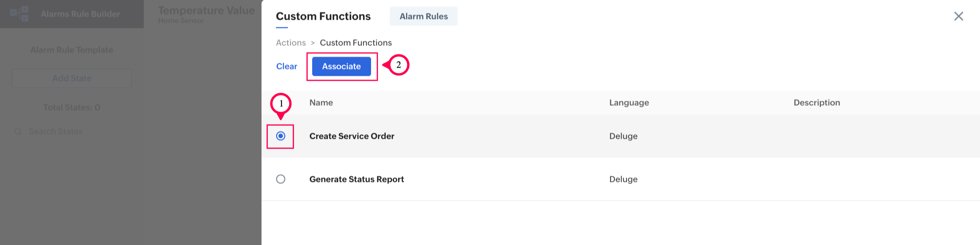Select the Create Service Order radio button
Viewport: 980px width, 245px height.
coord(280,136)
